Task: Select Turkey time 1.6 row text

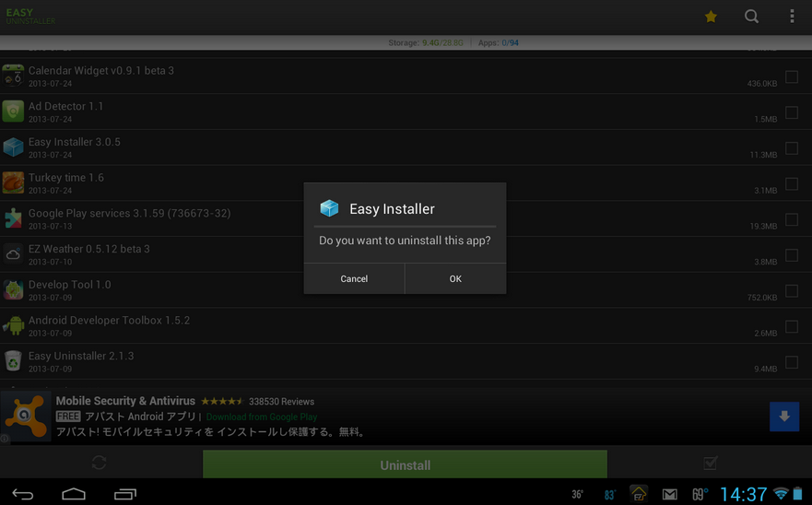Action: click(66, 178)
